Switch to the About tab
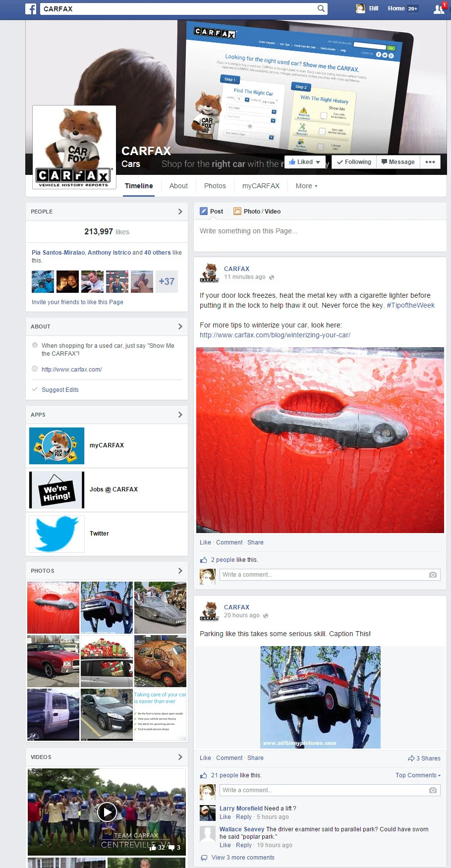The image size is (451, 868). point(178,186)
